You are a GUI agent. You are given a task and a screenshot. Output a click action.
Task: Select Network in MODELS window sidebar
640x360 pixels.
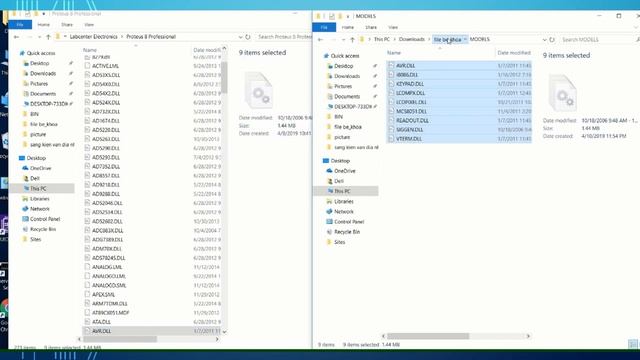(344, 211)
